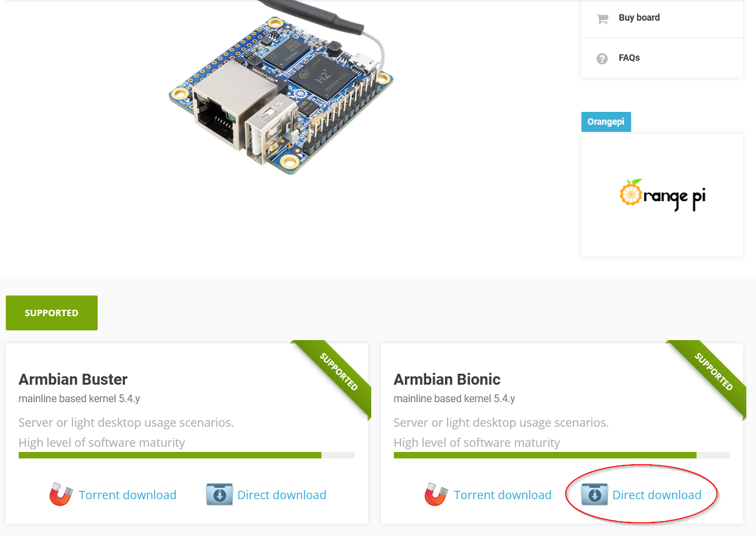Open the Orange Pi logo image
The image size is (756, 536).
point(662,195)
